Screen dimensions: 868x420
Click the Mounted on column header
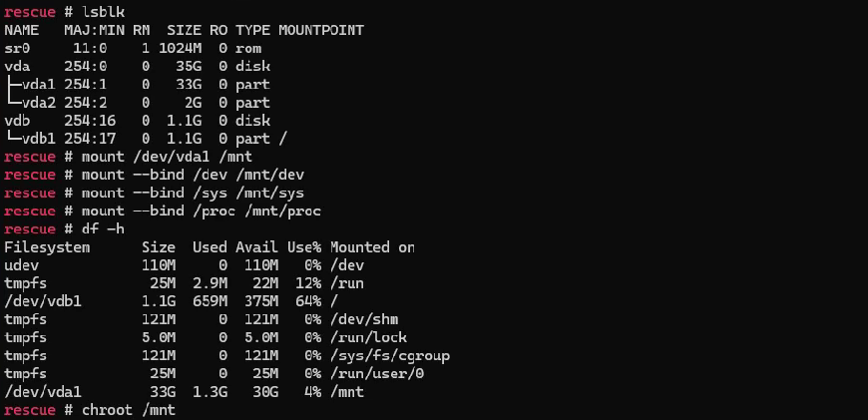tap(372, 246)
